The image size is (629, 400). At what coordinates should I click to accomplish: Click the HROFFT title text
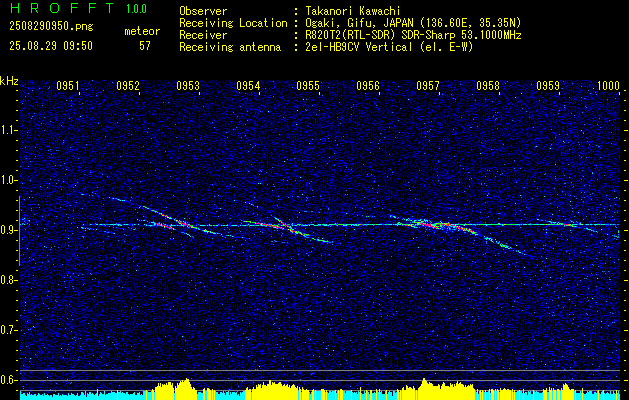pyautogui.click(x=62, y=8)
